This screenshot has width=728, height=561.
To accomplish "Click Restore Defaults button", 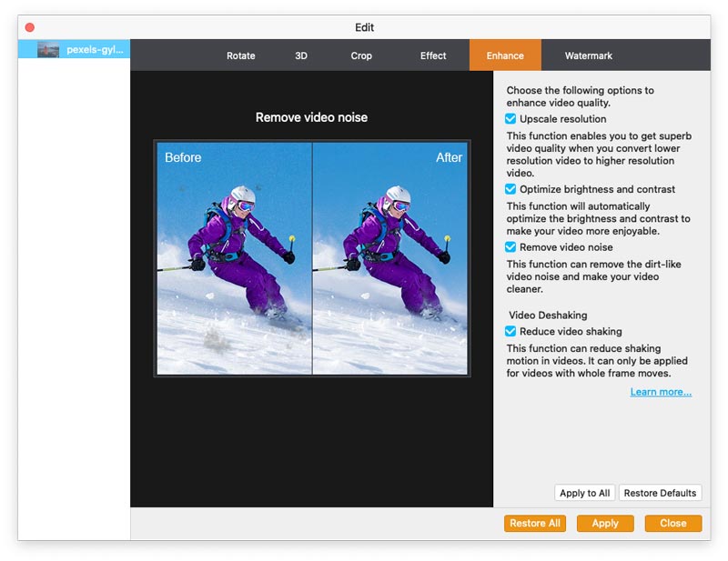I will point(660,493).
